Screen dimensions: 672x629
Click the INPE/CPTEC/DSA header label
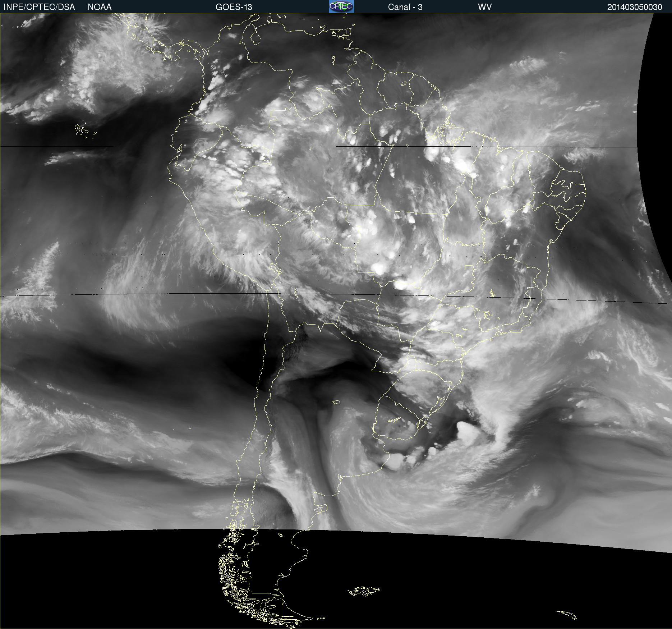point(39,7)
